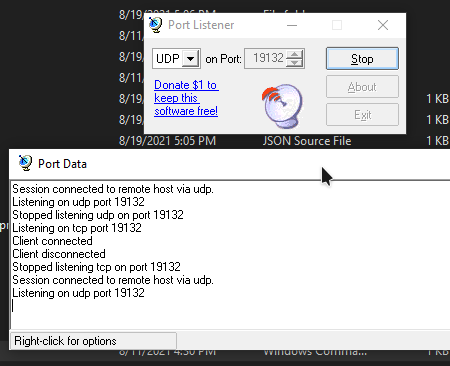Viewport: 450px width, 366px height.
Task: Select the JSON Source File row in Explorer
Action: pos(283,141)
